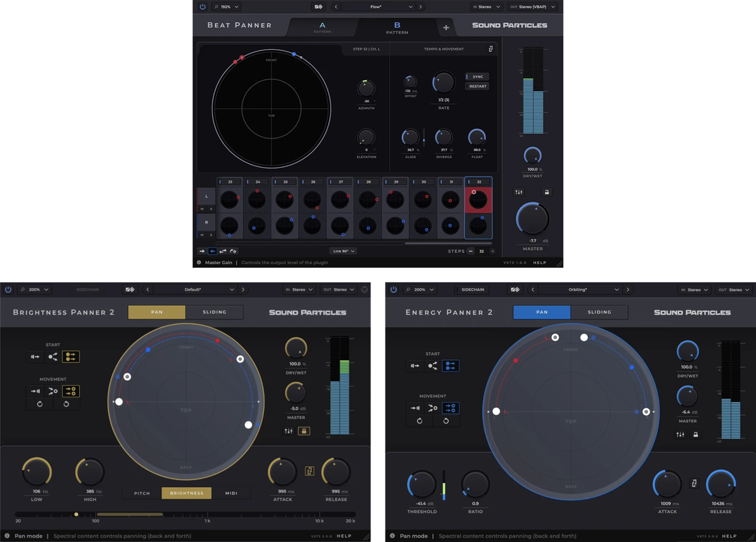Click the Threshold vertical level slider in Energy Panner

444,485
